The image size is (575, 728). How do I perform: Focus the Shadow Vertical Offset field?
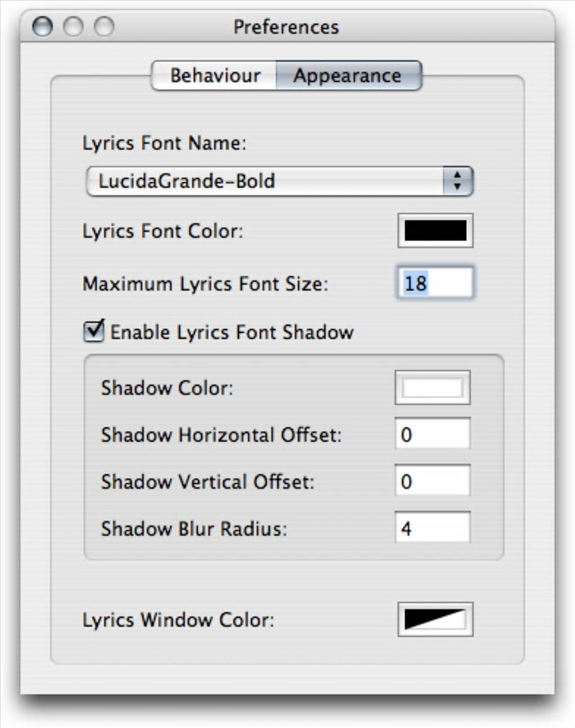point(432,482)
